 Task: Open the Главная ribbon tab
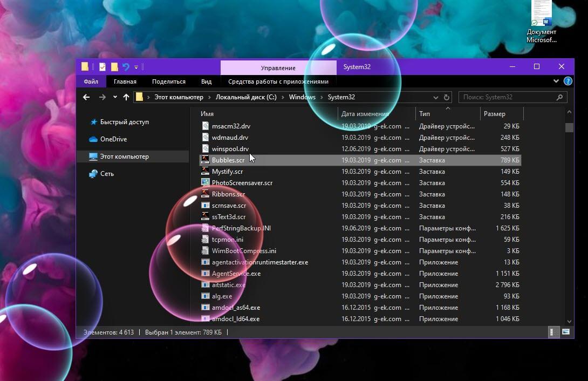[125, 81]
